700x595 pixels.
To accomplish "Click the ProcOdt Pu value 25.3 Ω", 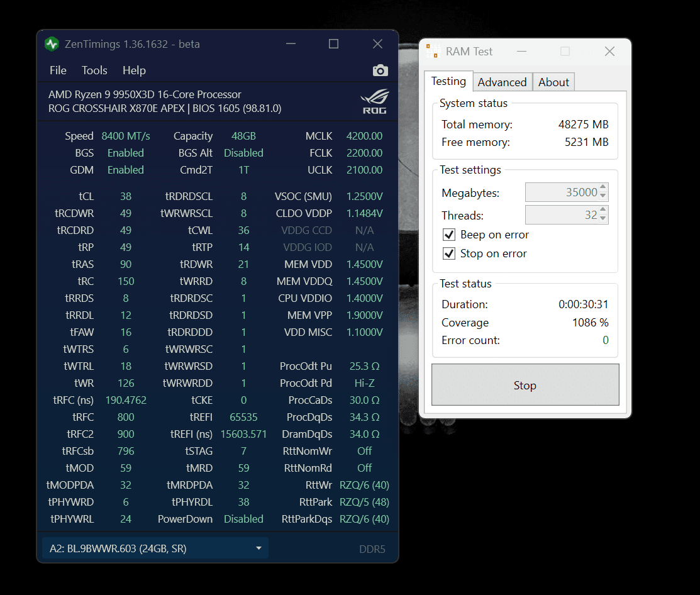I will (364, 366).
